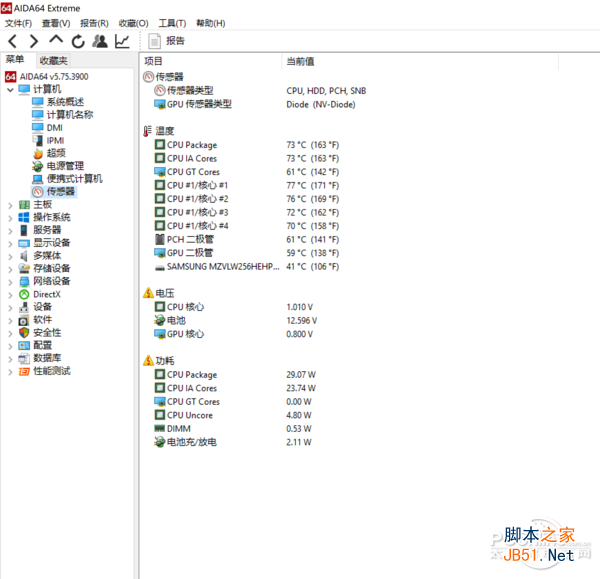Select the 电源管理 power management item
This screenshot has width=600, height=579.
(x=65, y=166)
